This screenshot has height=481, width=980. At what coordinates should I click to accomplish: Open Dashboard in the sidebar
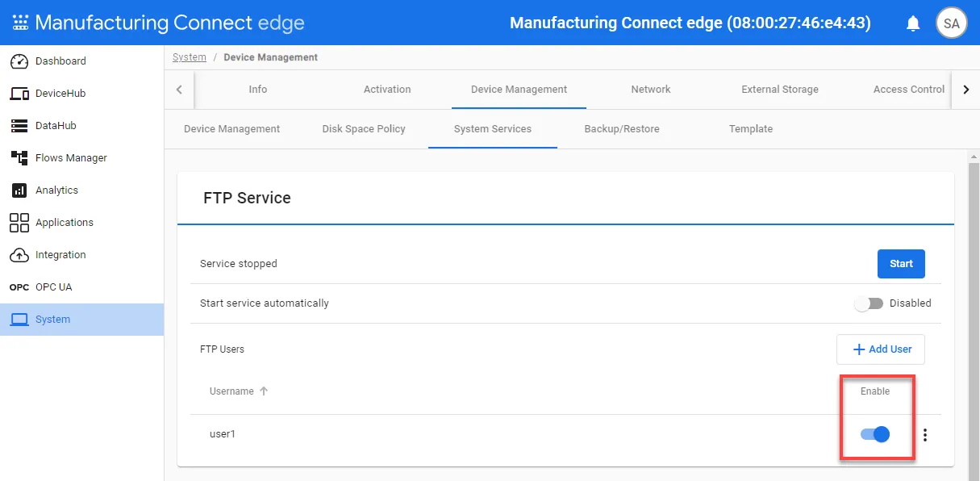82,61
